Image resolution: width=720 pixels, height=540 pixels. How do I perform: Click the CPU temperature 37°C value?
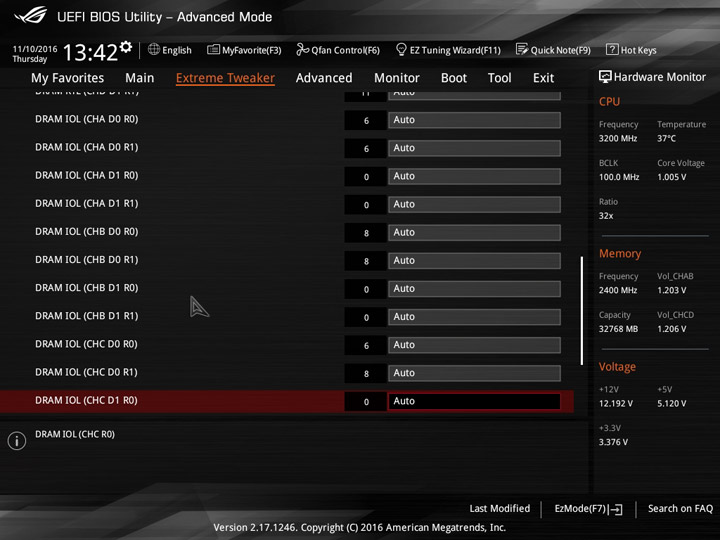coord(666,138)
